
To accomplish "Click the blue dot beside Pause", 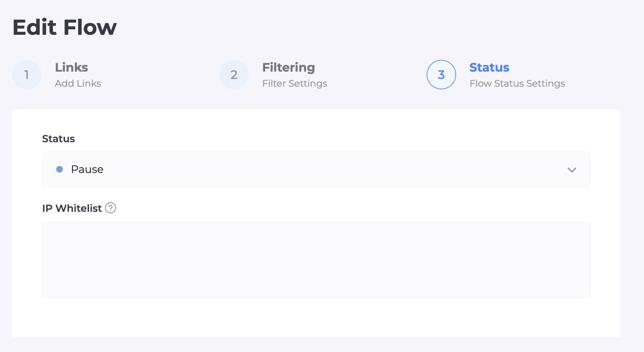I will (x=60, y=169).
